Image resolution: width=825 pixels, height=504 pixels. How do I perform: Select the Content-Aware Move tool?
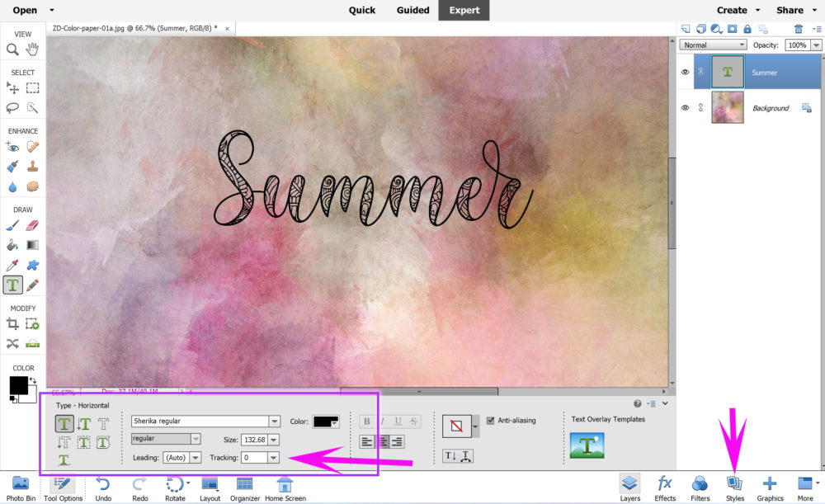(12, 344)
